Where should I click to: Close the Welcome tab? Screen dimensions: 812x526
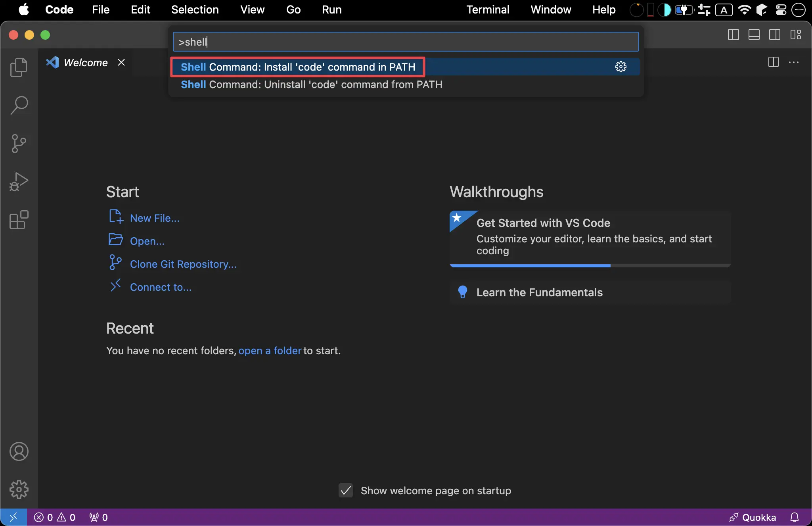(x=121, y=62)
